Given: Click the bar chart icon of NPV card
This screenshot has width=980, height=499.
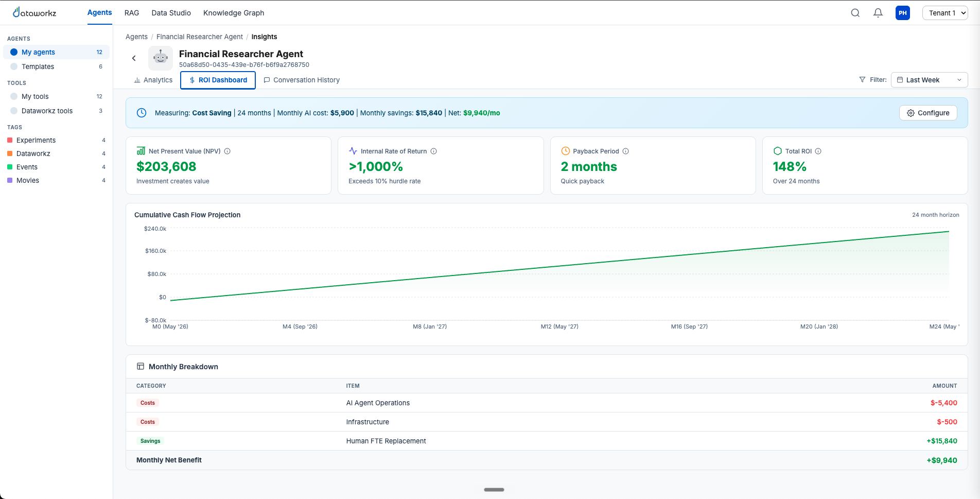Looking at the screenshot, I should [141, 151].
